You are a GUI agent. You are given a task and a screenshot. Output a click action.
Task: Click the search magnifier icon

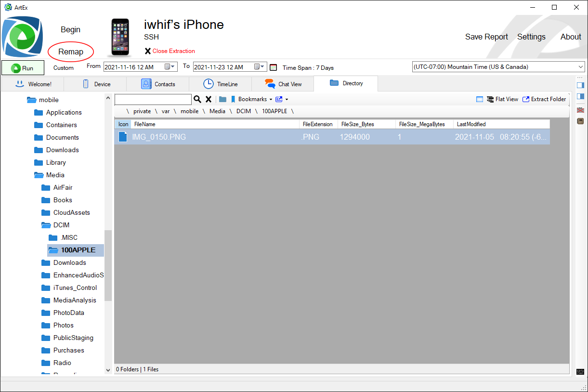pos(197,99)
